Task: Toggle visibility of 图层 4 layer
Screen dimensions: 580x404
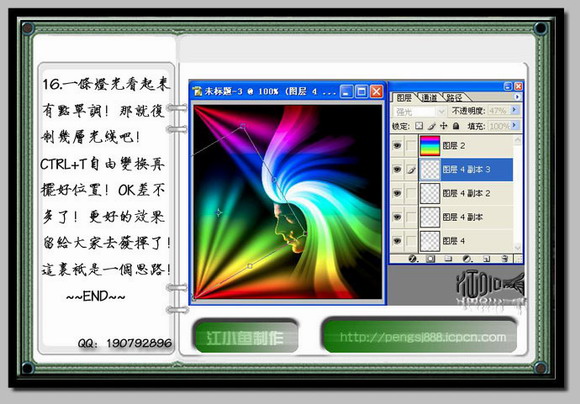Action: click(x=397, y=241)
